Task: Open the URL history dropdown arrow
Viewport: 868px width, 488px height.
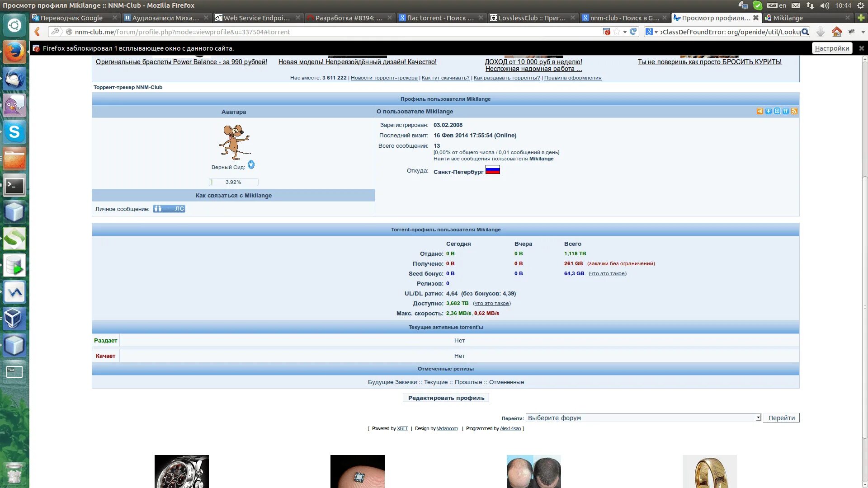Action: [x=625, y=32]
